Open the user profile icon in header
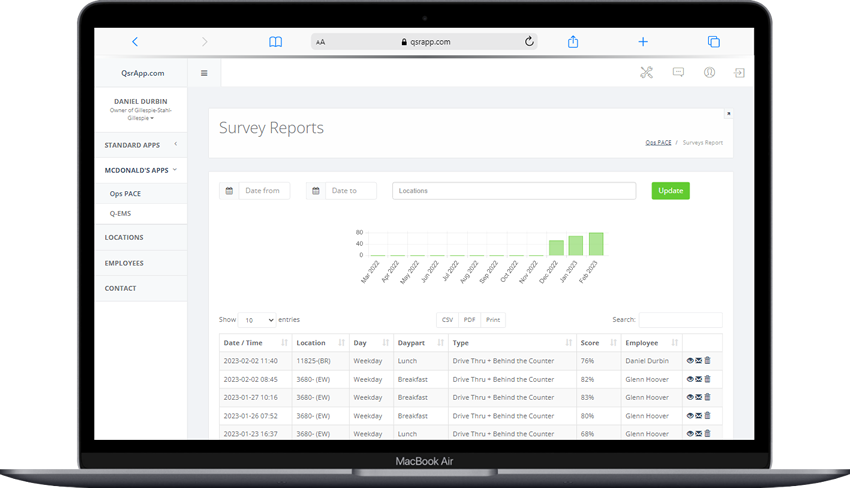 [x=709, y=72]
